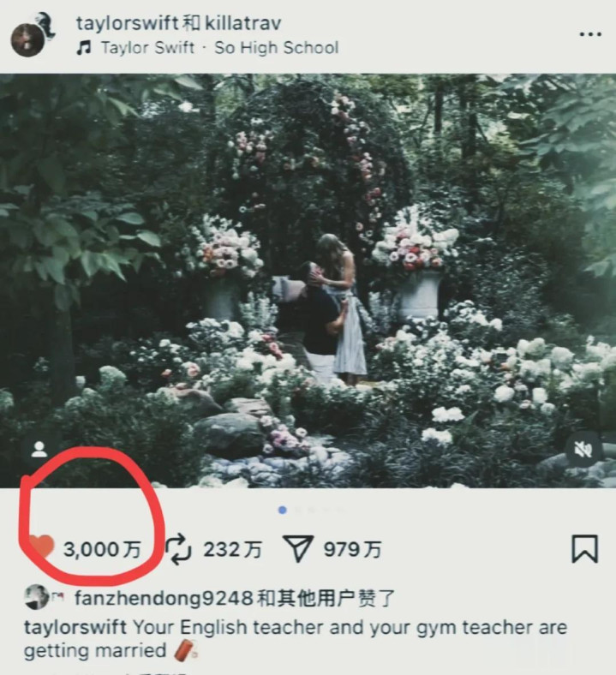Unmute audio with the speaker icon
The height and width of the screenshot is (675, 616).
pyautogui.click(x=583, y=450)
